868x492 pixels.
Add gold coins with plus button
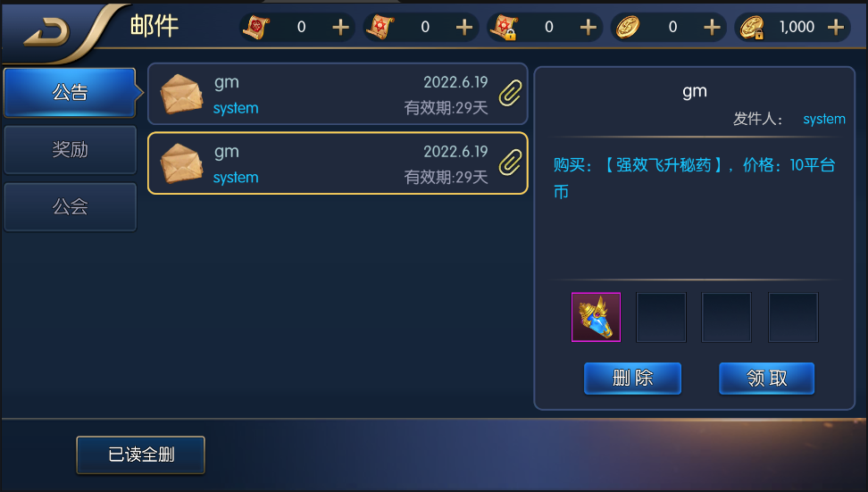coord(712,27)
